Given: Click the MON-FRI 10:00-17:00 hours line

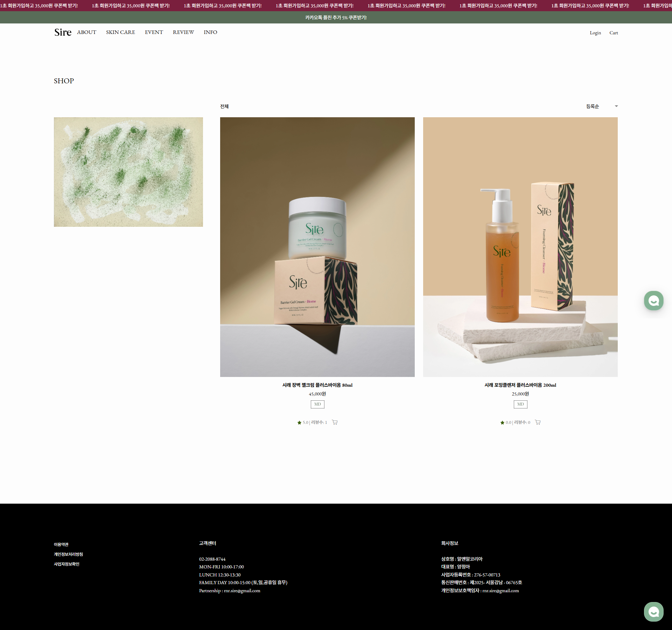Looking at the screenshot, I should point(222,567).
